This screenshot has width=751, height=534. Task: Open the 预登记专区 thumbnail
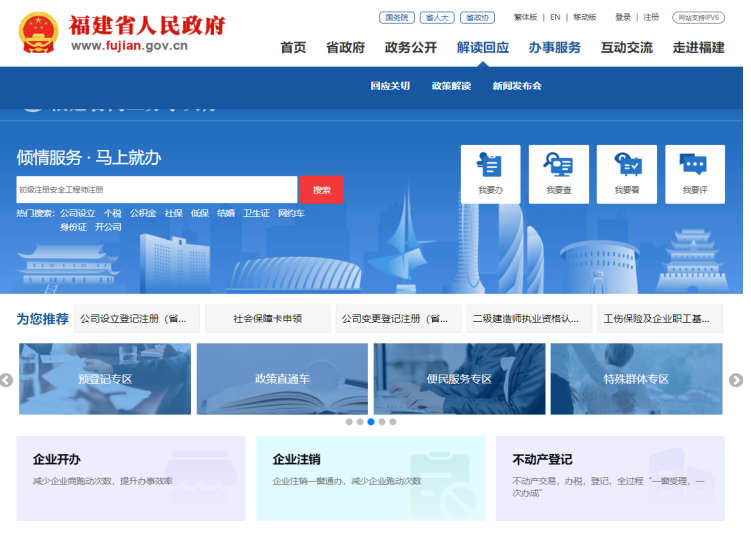tap(105, 379)
